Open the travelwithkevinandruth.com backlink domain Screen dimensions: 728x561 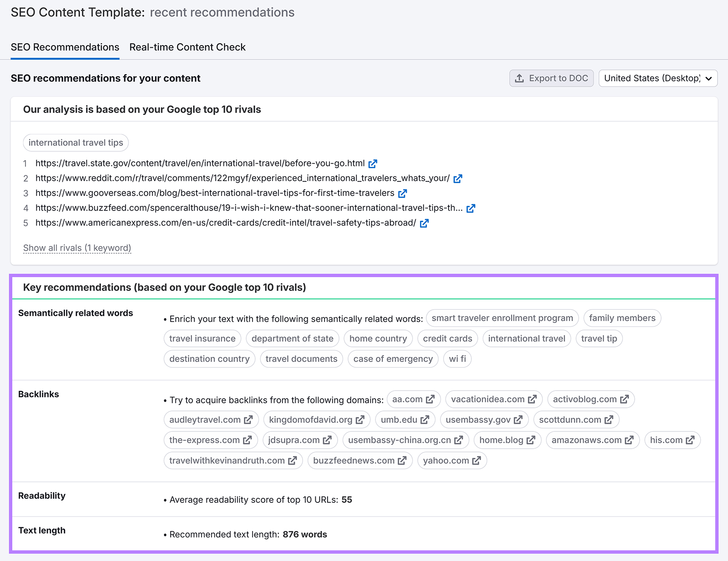click(227, 461)
